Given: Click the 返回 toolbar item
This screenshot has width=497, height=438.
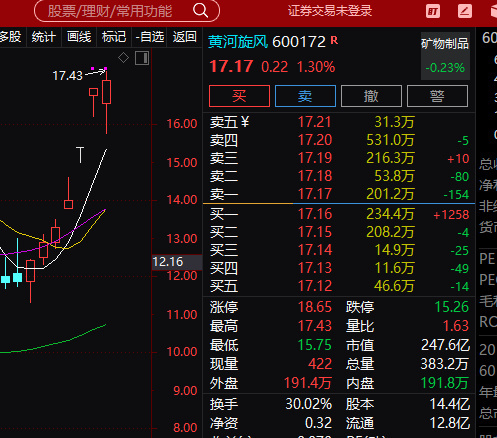Looking at the screenshot, I should 185,37.
